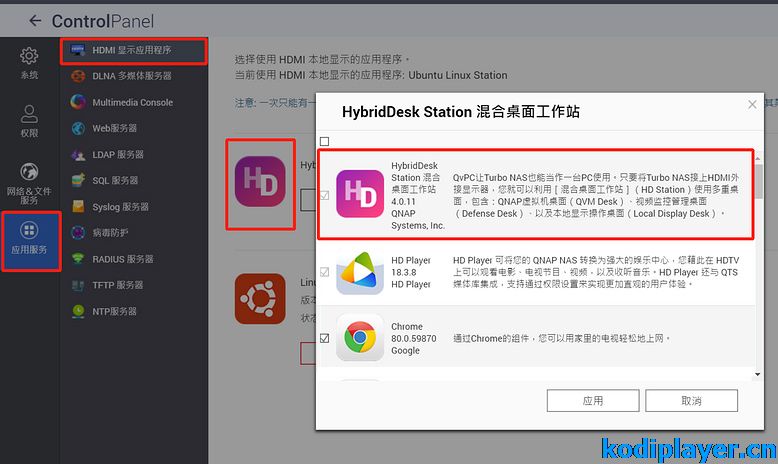Click the HDMI display applications monitor icon
Image resolution: width=778 pixels, height=464 pixels.
click(x=78, y=50)
